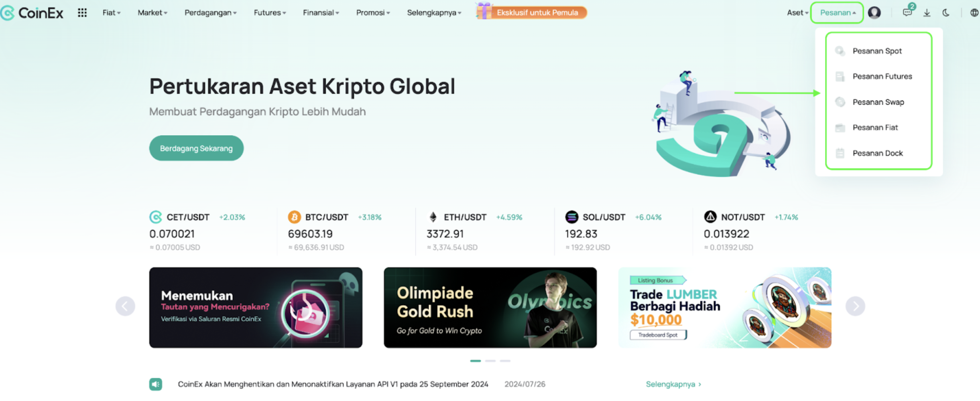Click the Berdagang Sekarang button
The width and height of the screenshot is (980, 401).
pos(196,148)
